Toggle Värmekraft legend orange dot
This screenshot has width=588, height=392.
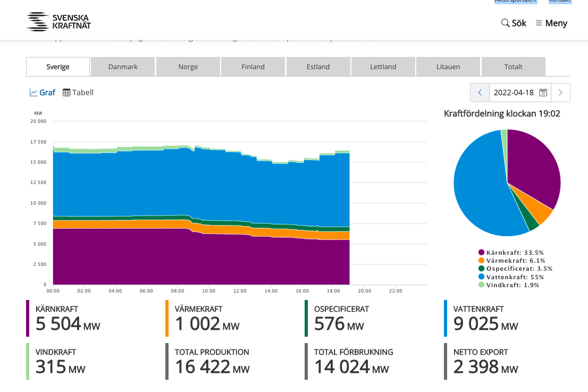482,260
